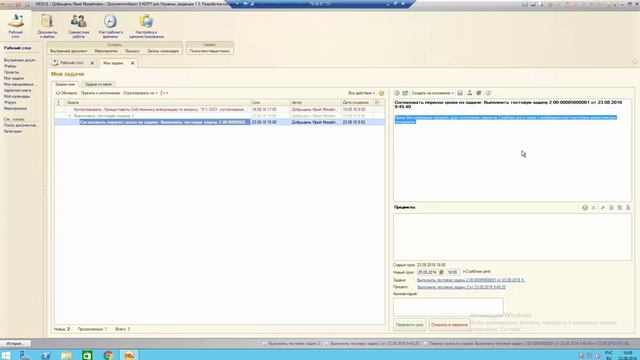This screenshot has width=640, height=360.
Task: Expand the Сгруппировать по dropdown
Action: point(140,93)
